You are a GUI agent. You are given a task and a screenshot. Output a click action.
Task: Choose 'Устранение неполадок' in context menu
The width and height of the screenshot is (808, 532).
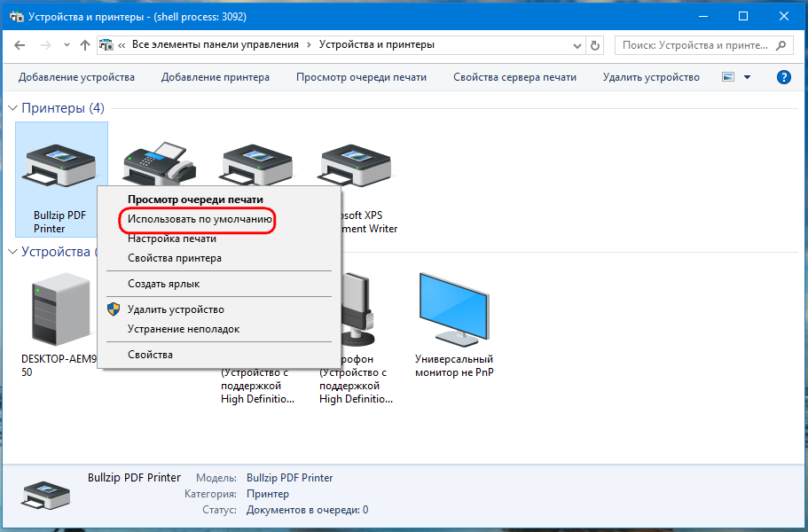point(183,329)
